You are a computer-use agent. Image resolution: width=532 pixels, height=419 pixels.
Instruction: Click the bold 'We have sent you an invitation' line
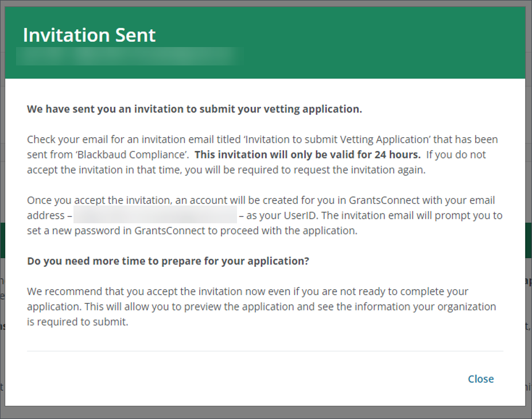pyautogui.click(x=194, y=109)
